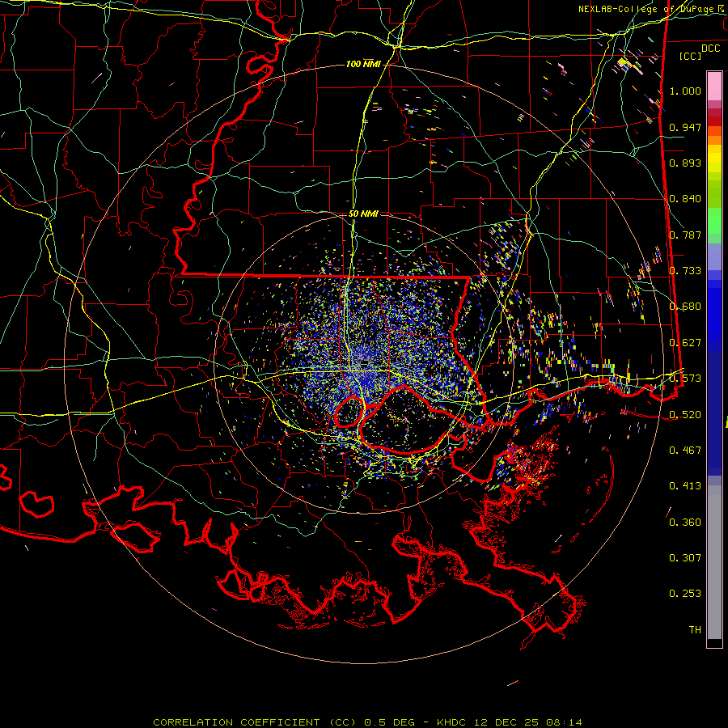This screenshot has width=728, height=728.
Task: Click the 0.733 scale value
Action: point(685,271)
